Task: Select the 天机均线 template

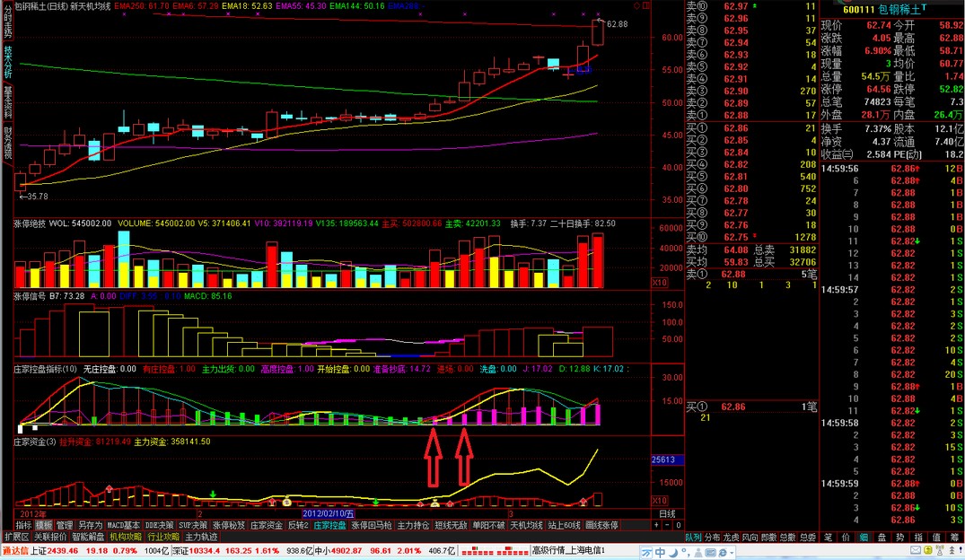Action: pyautogui.click(x=526, y=526)
